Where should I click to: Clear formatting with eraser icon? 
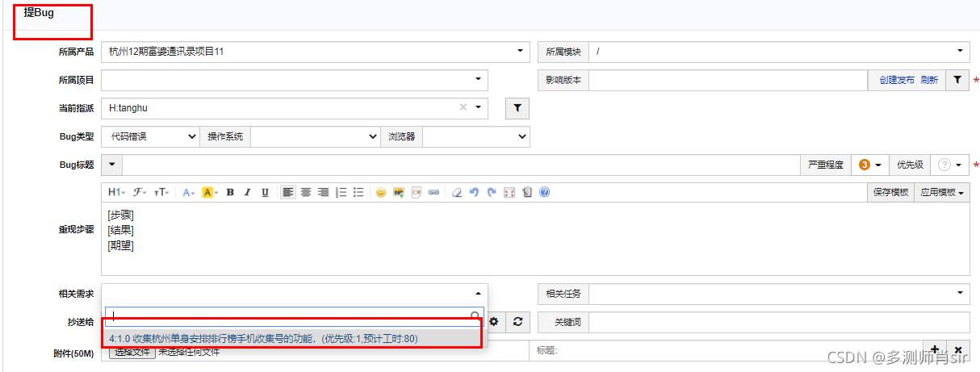tap(457, 192)
